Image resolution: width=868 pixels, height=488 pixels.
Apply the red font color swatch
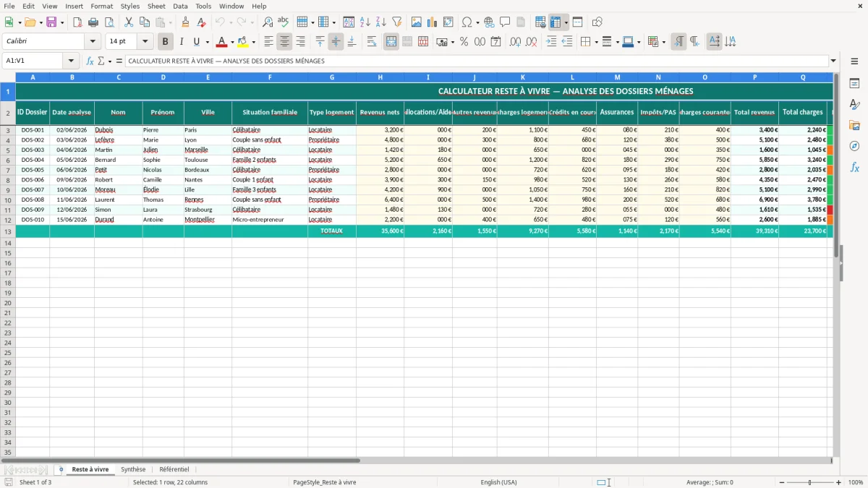coord(221,42)
